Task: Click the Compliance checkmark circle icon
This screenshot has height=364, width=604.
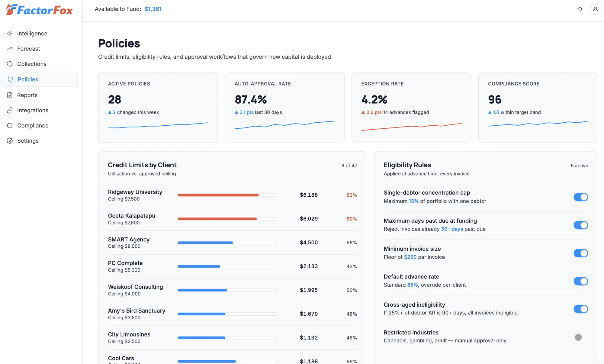Action: 10,125
